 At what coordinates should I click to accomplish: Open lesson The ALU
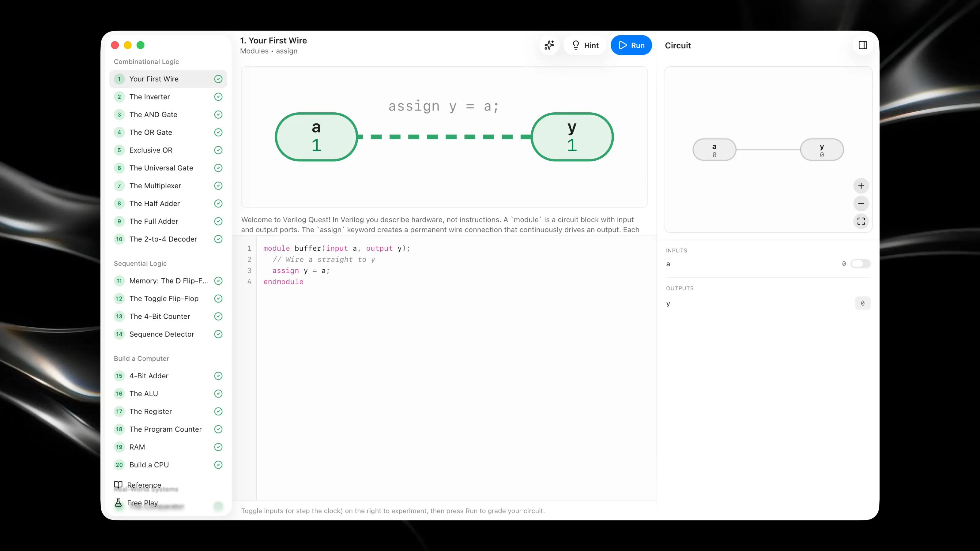pyautogui.click(x=168, y=394)
